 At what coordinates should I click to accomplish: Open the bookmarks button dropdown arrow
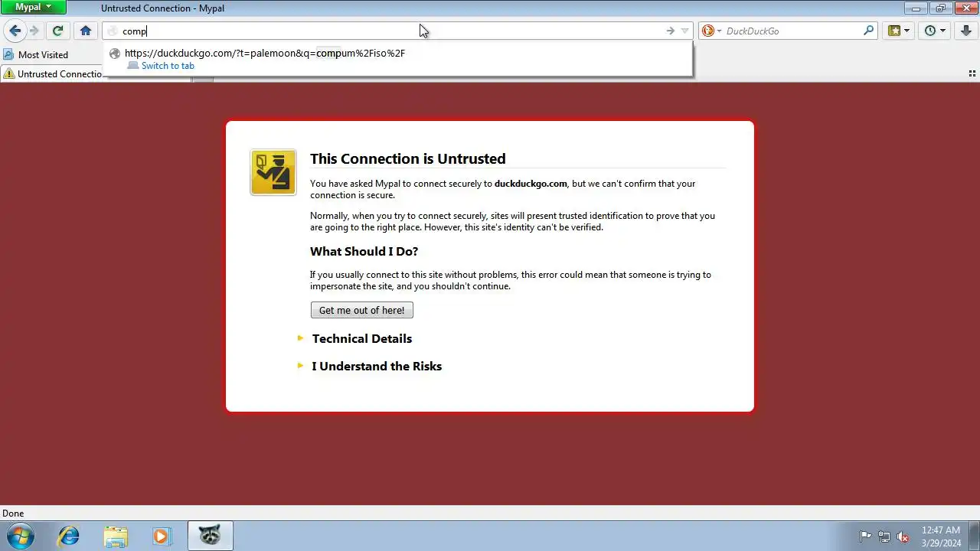point(906,31)
